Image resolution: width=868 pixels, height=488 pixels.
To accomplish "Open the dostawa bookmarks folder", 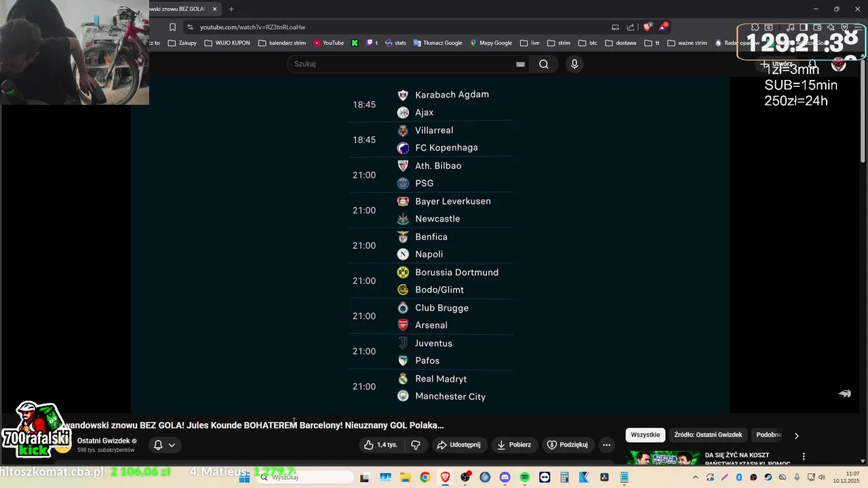I will 620,43.
